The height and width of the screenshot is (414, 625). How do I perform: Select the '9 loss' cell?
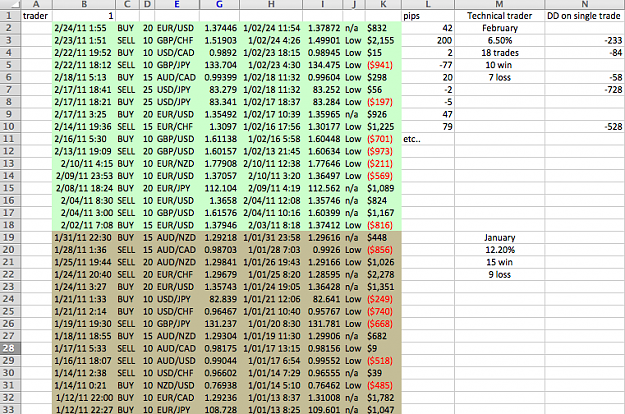pos(499,275)
